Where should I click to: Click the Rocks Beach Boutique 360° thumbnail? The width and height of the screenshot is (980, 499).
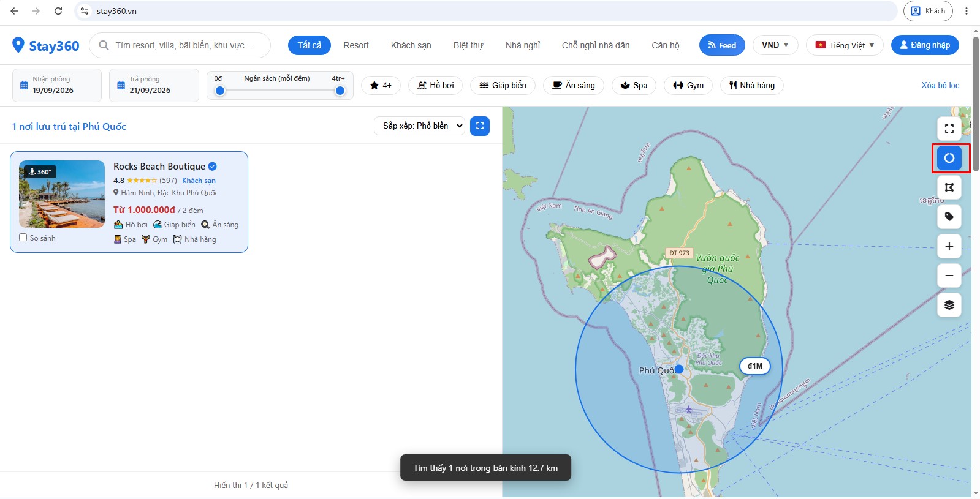point(62,194)
